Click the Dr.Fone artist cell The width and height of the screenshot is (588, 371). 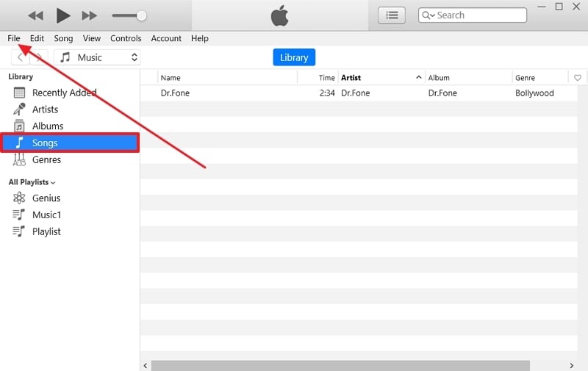click(x=356, y=93)
